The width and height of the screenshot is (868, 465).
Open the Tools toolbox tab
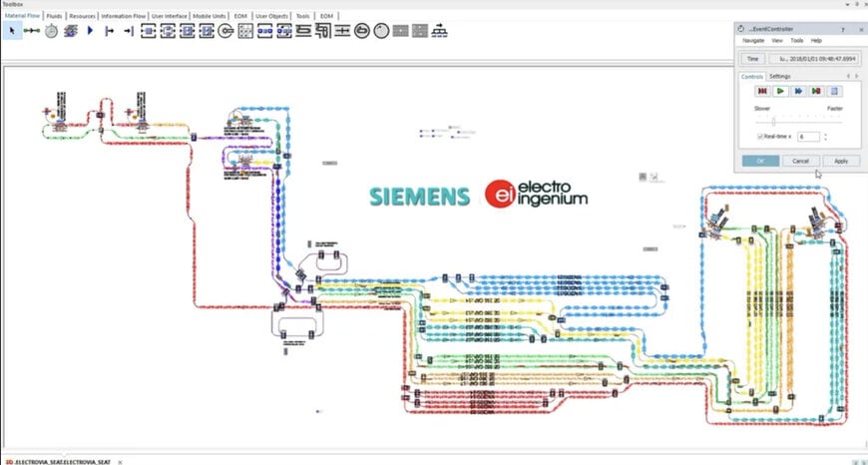[x=303, y=16]
